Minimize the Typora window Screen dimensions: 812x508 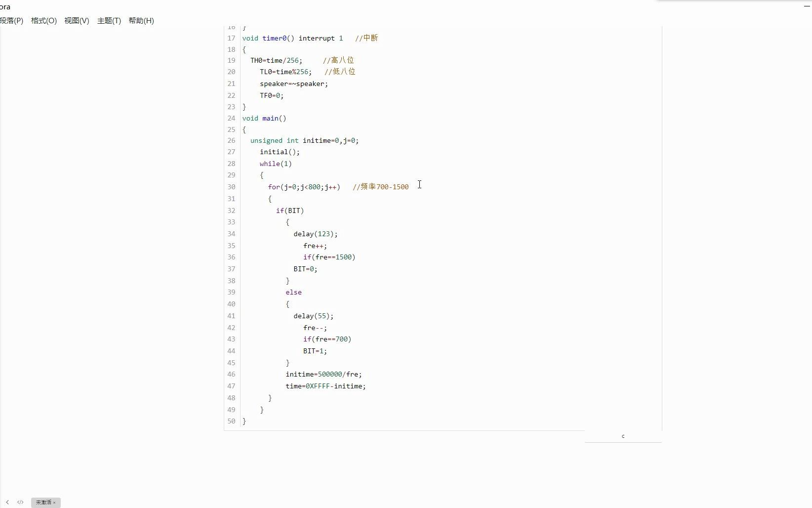click(x=807, y=5)
